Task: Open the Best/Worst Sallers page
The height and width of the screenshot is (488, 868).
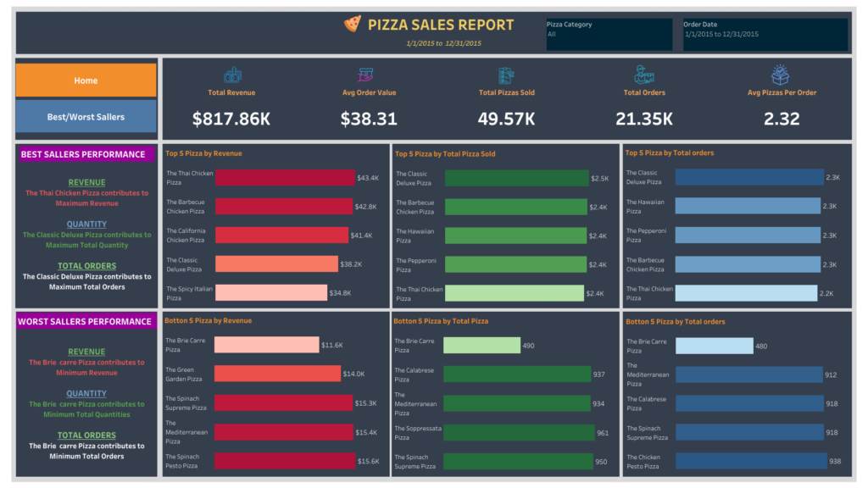Action: click(86, 117)
